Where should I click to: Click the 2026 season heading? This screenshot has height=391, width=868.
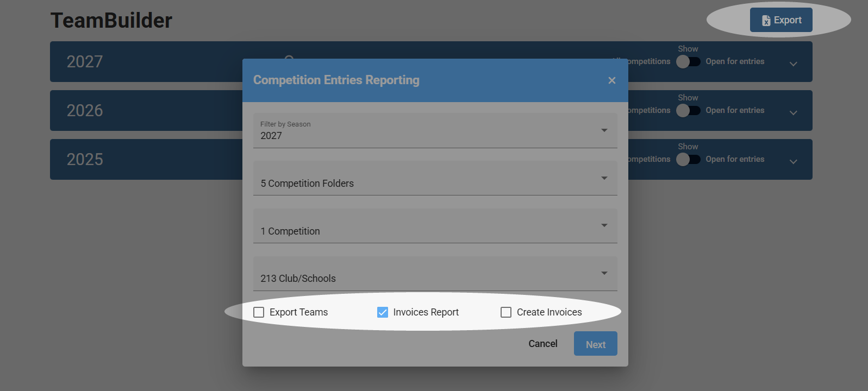pyautogui.click(x=85, y=111)
